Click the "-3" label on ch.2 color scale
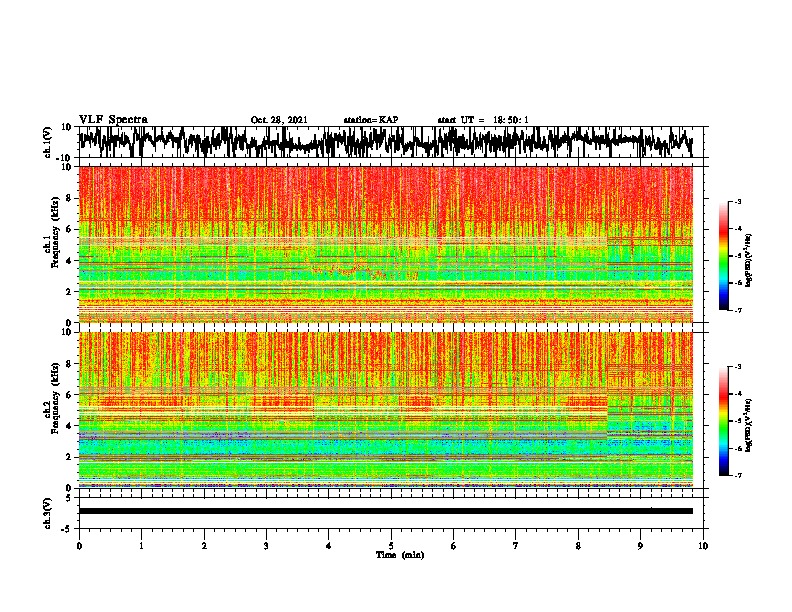The height and width of the screenshot is (612, 792). pos(737,367)
